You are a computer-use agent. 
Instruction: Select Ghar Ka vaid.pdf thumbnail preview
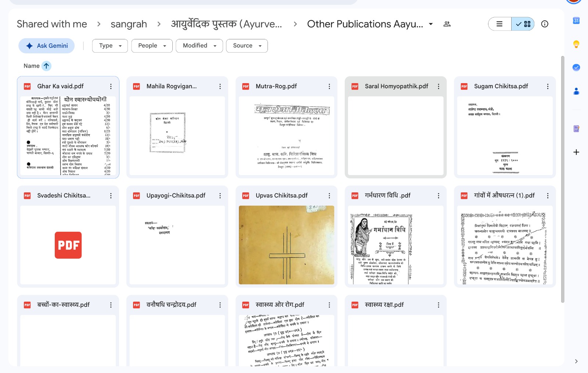(x=68, y=136)
